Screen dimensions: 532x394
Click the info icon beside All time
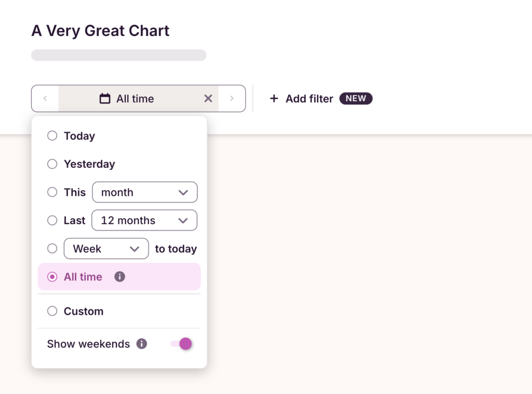coord(119,277)
